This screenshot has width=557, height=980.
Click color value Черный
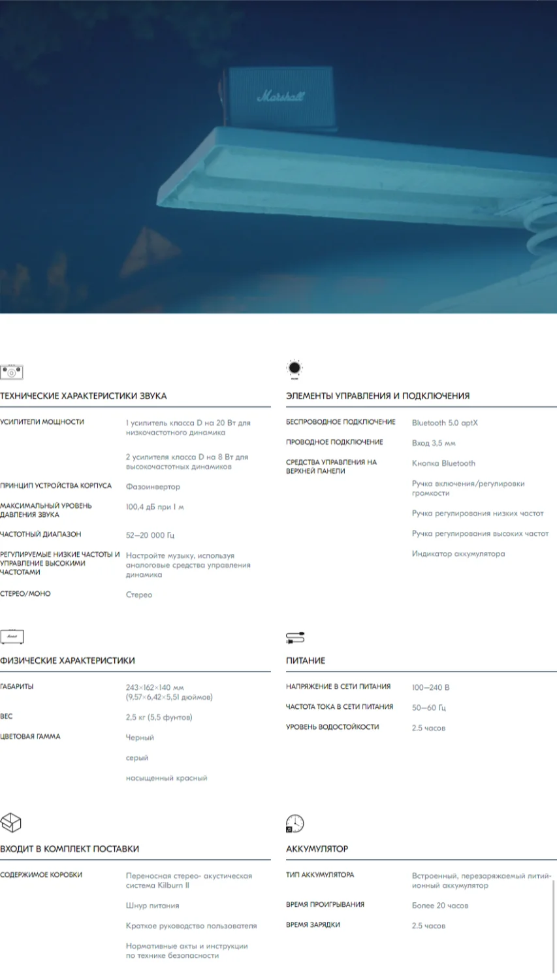click(140, 738)
